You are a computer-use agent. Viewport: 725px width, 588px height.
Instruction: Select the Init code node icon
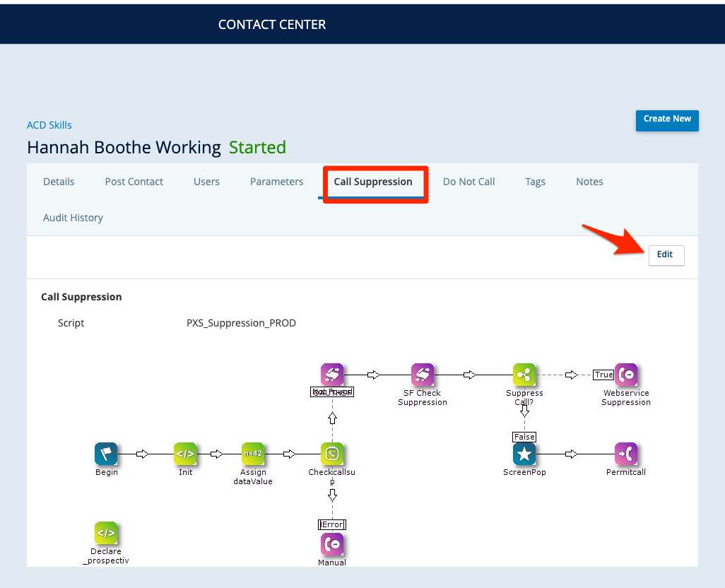185,454
